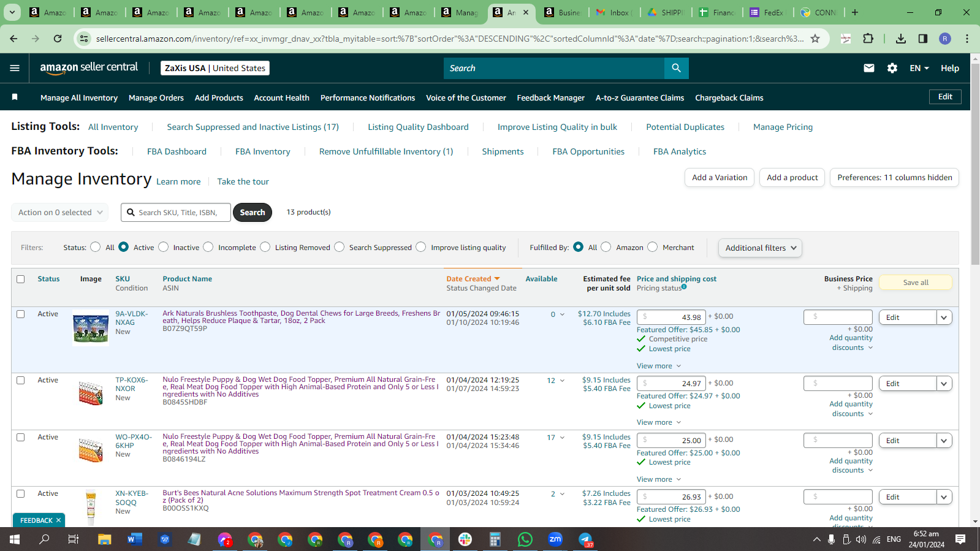Open Ark Naturals toothpaste product thumbnail
This screenshot has height=551, width=980.
[91, 329]
